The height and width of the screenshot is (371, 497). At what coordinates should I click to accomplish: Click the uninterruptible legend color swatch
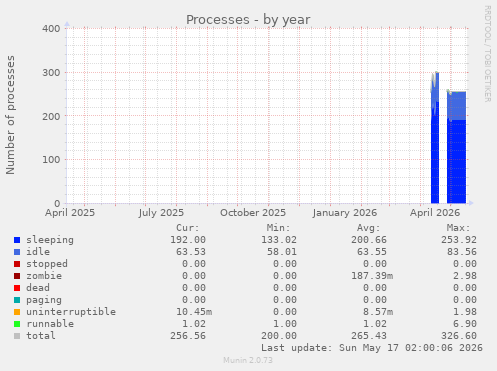pyautogui.click(x=17, y=312)
